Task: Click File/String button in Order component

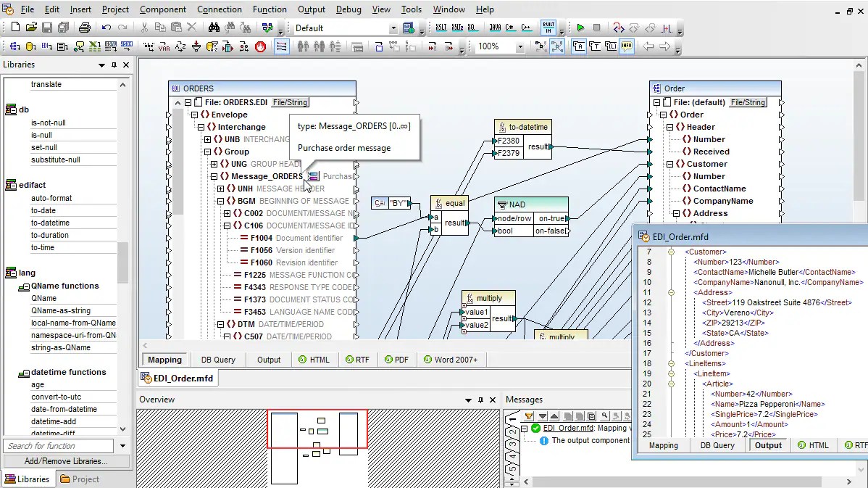Action: 748,102
